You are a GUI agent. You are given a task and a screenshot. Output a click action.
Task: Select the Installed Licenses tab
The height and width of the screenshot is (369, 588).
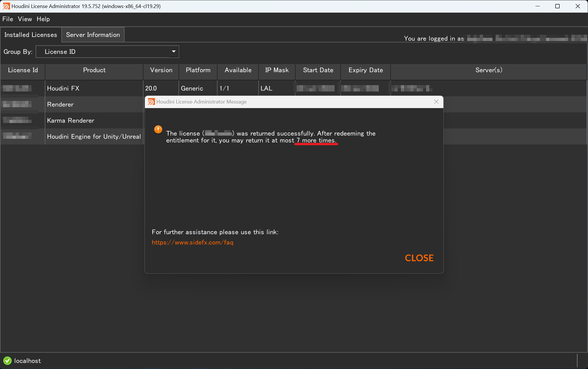click(31, 35)
